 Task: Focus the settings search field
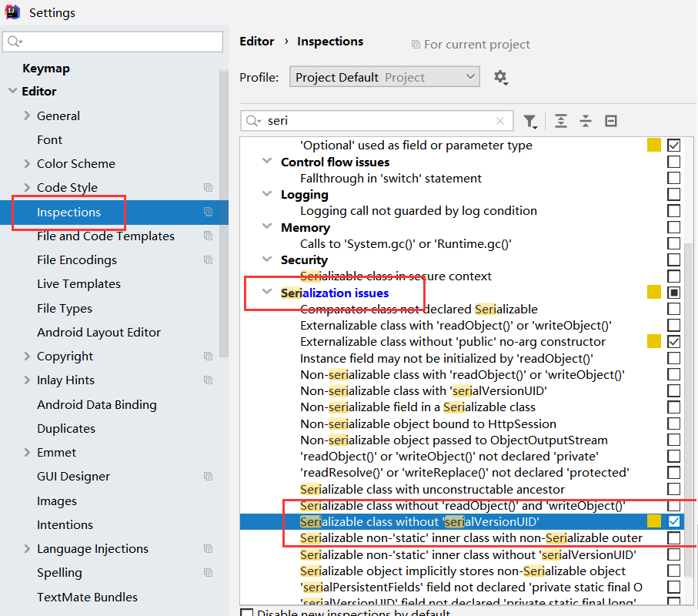112,42
